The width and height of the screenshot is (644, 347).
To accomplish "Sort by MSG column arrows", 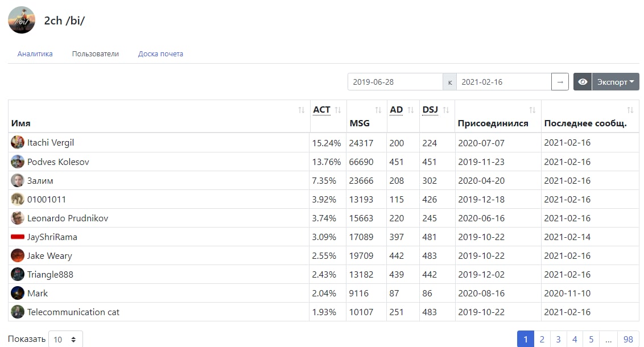I will 378,110.
